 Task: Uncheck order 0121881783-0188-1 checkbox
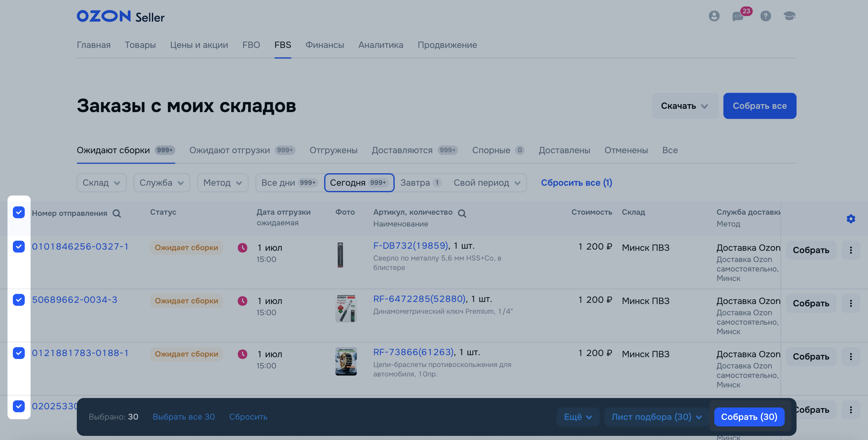pos(19,353)
